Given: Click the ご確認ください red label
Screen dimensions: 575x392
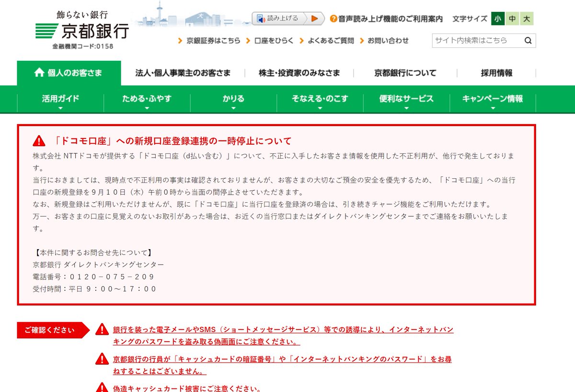Looking at the screenshot, I should pyautogui.click(x=53, y=330).
